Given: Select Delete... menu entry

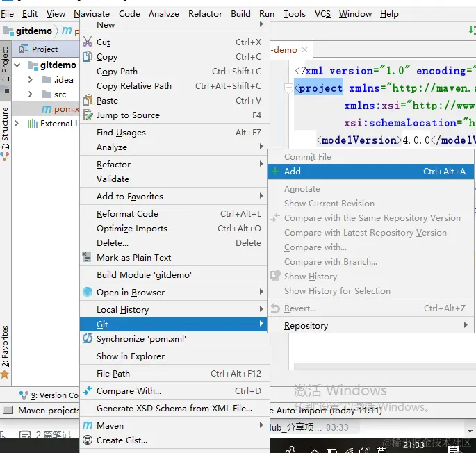Looking at the screenshot, I should pyautogui.click(x=175, y=243).
